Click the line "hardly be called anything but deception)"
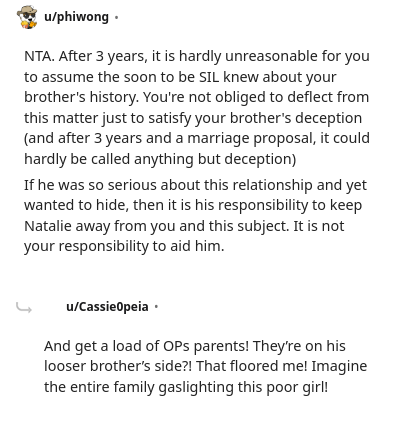 (x=160, y=159)
